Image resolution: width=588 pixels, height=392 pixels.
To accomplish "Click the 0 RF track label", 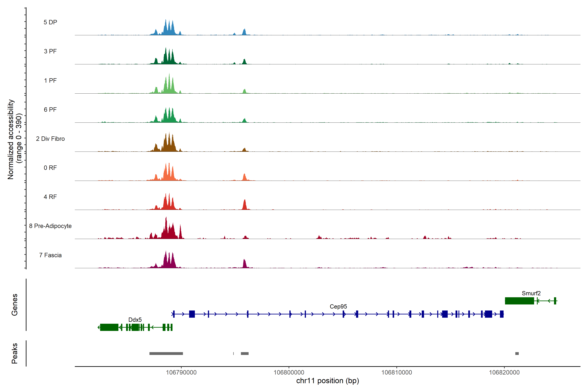I will pos(50,168).
